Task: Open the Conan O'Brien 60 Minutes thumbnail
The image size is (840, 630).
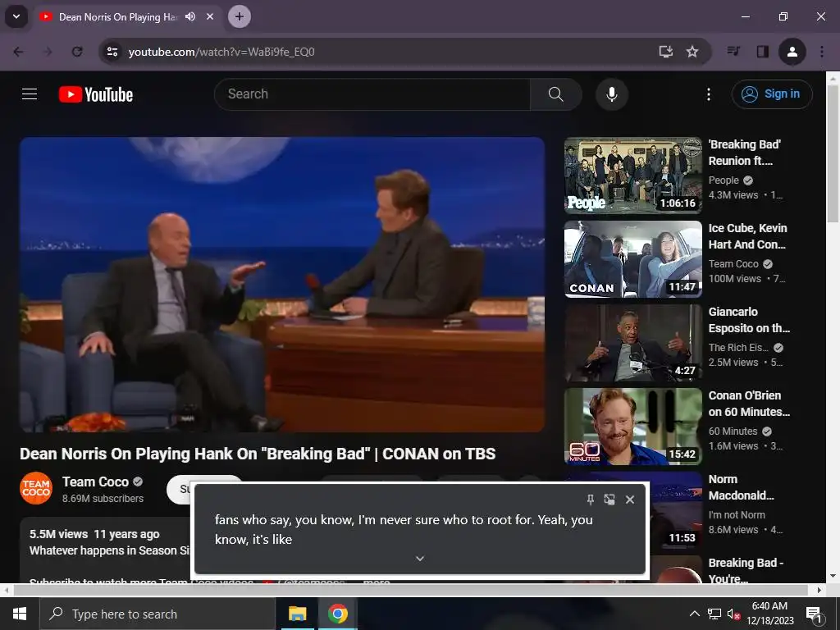Action: pyautogui.click(x=633, y=426)
